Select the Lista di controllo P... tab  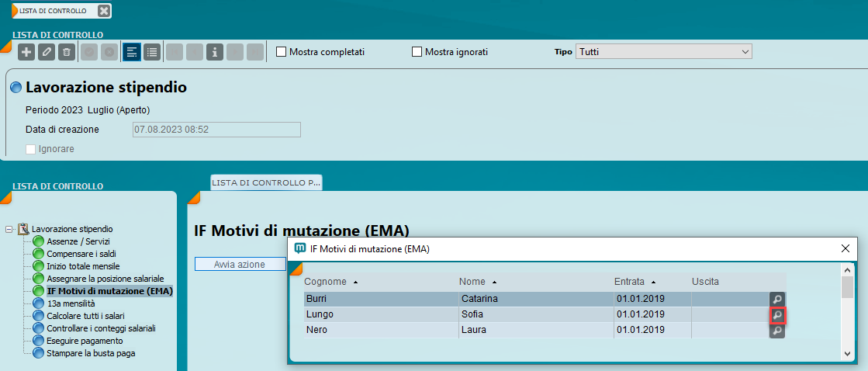click(x=266, y=182)
